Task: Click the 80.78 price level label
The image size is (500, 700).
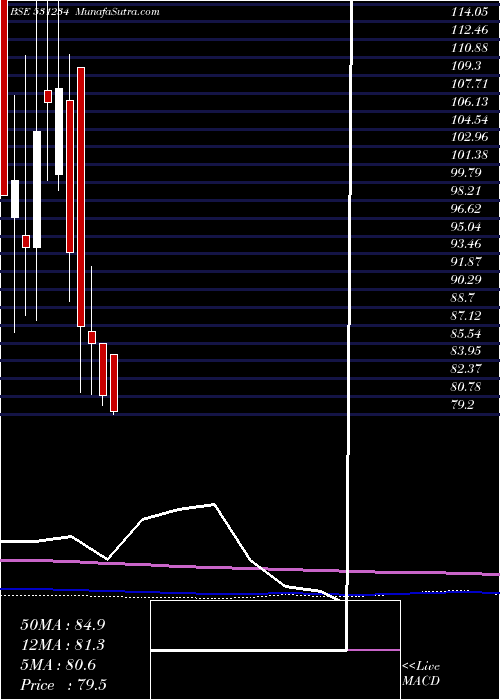Action: coord(466,387)
